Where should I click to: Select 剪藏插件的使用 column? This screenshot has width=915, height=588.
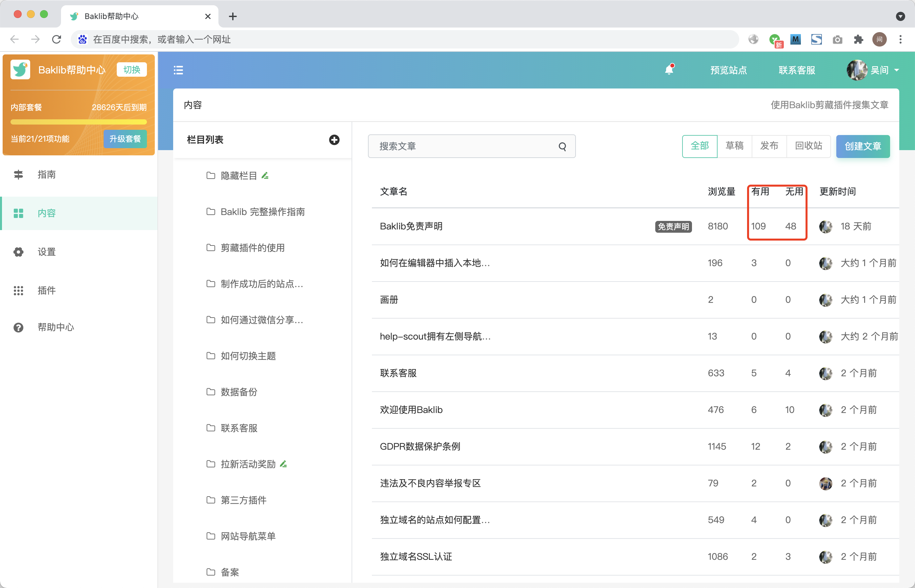[x=253, y=248]
